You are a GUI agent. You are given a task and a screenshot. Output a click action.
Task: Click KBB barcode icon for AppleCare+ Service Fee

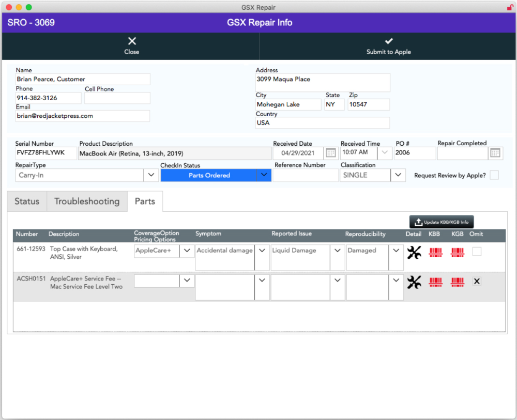pos(435,282)
